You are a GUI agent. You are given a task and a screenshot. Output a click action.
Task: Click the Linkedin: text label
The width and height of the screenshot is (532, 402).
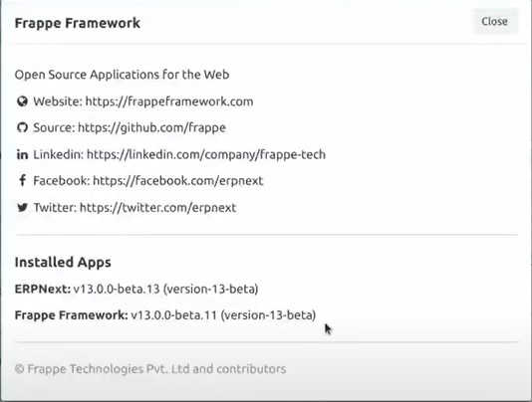(58, 154)
